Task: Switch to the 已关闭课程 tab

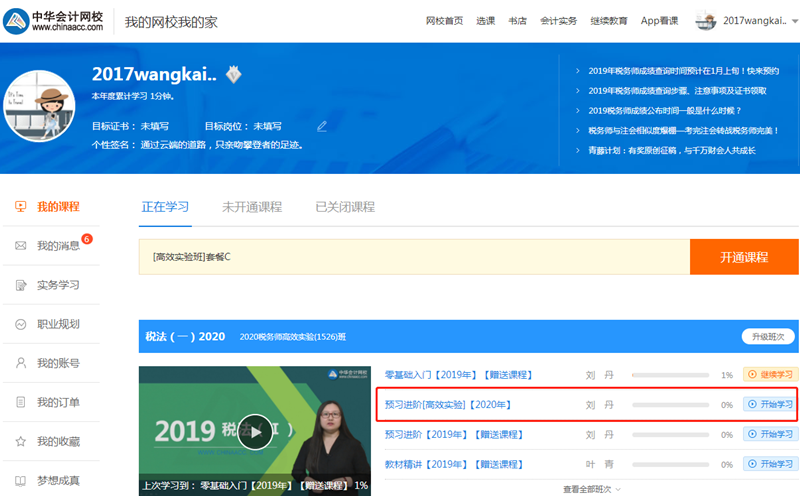Action: [345, 207]
